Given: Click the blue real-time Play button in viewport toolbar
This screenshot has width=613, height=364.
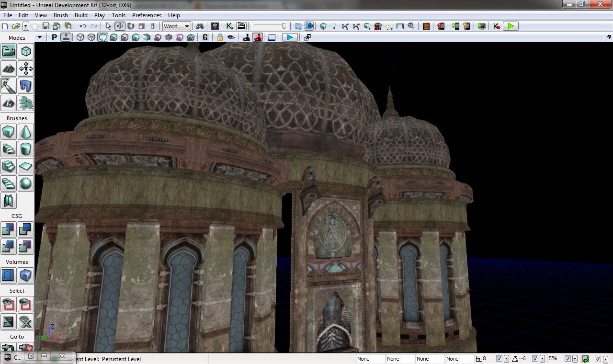Looking at the screenshot, I should pyautogui.click(x=289, y=37).
